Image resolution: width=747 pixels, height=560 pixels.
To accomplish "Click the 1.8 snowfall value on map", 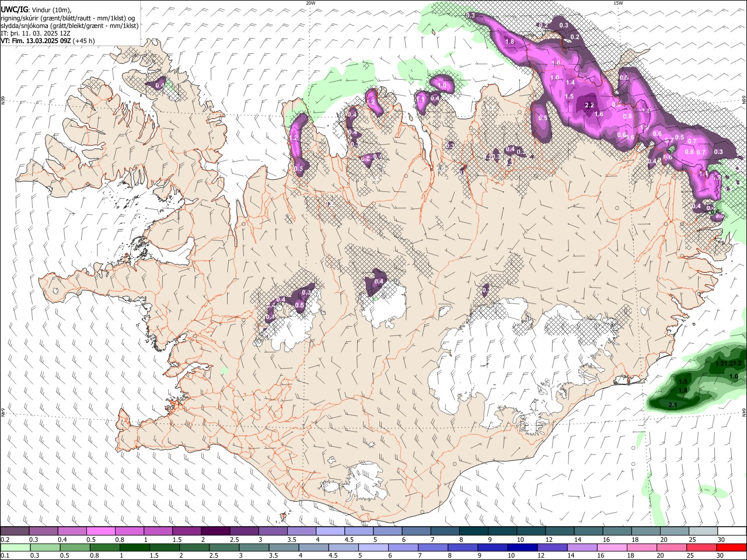I will tap(509, 42).
